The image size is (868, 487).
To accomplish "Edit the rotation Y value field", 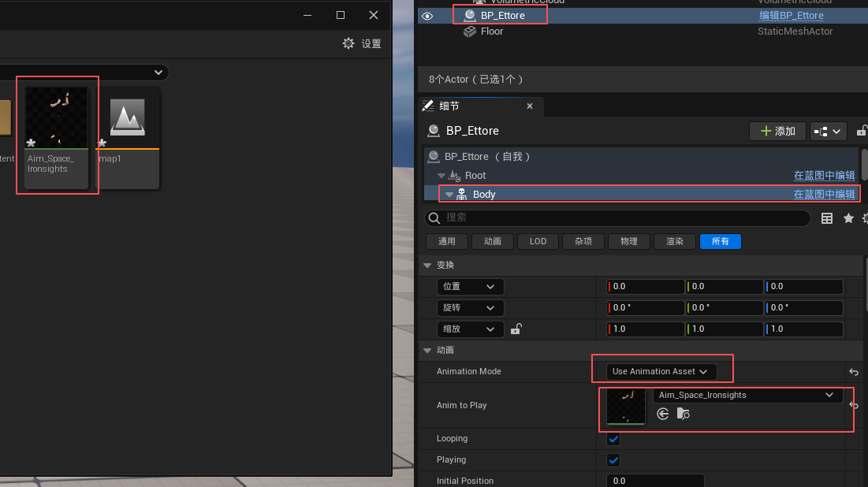I will tap(725, 307).
